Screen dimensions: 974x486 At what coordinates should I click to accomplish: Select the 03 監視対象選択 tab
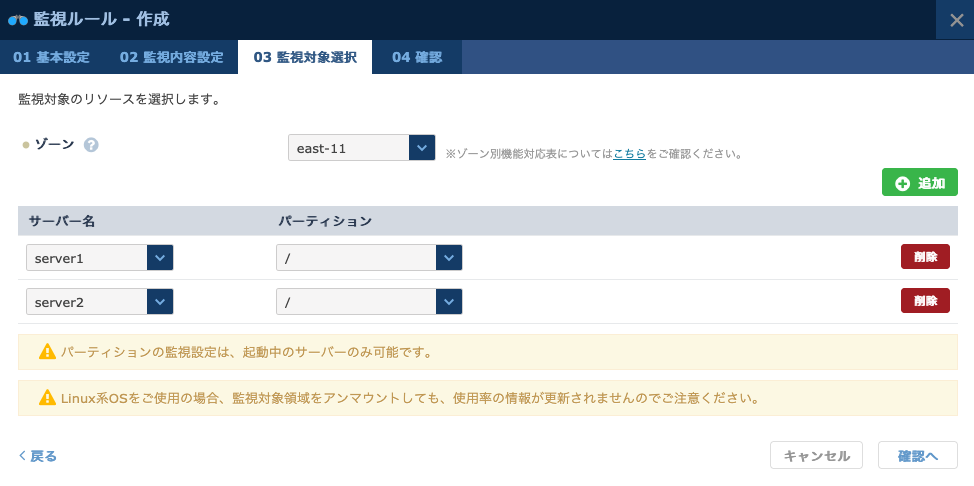305,57
